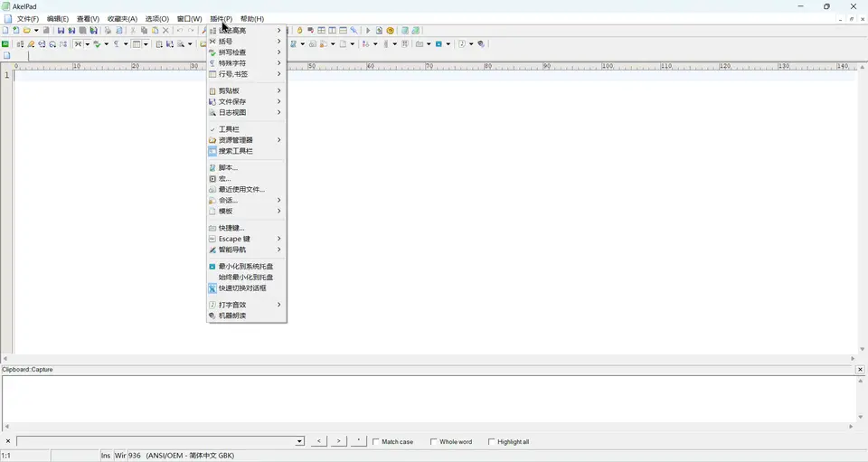Open the 文件(F) menu
Viewport: 868px width, 462px height.
click(27, 19)
